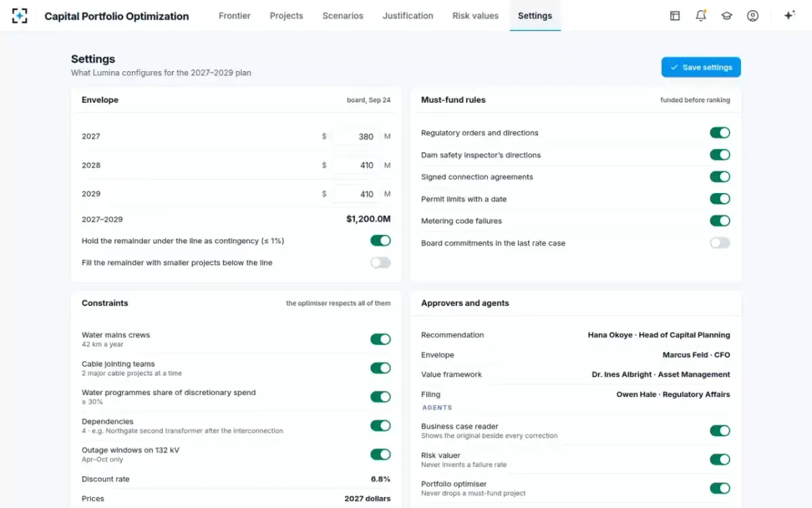Click the 2027 dollars prices value

[x=367, y=499]
